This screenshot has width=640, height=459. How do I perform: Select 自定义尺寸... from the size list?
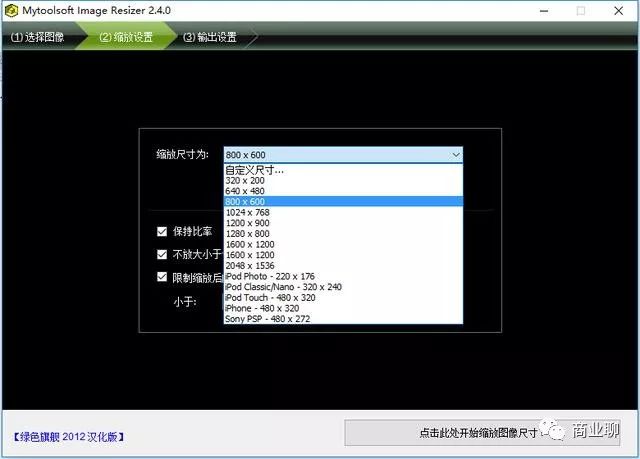343,170
